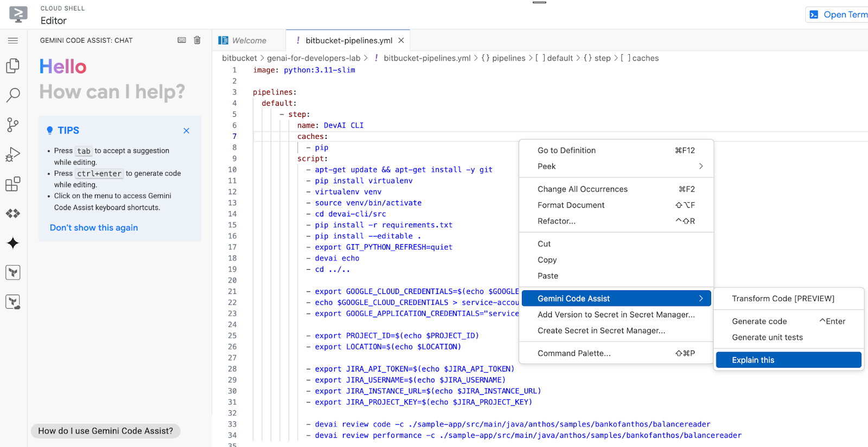Click 'export GIT_PYTHON_REFRESH=quiet' line
Screen dimensions: 868x447
[x=384, y=247]
